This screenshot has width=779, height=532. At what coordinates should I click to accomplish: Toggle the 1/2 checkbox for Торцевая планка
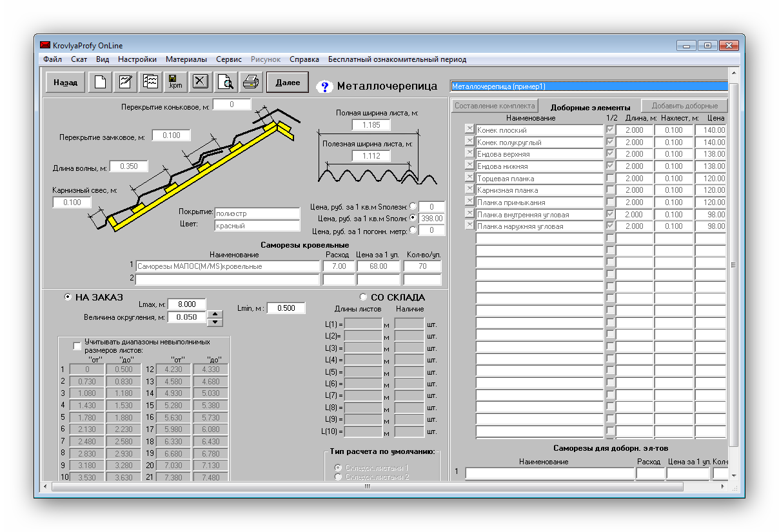coord(610,178)
